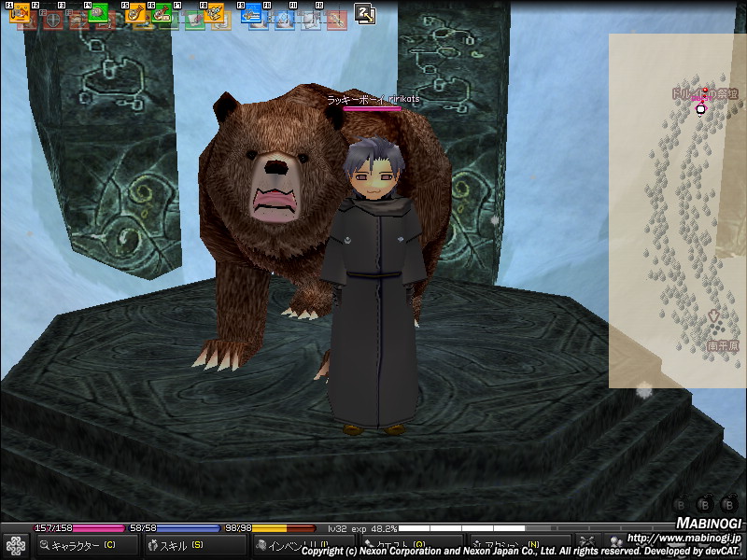Activate the F11 hotkey slot icon

coord(311,20)
